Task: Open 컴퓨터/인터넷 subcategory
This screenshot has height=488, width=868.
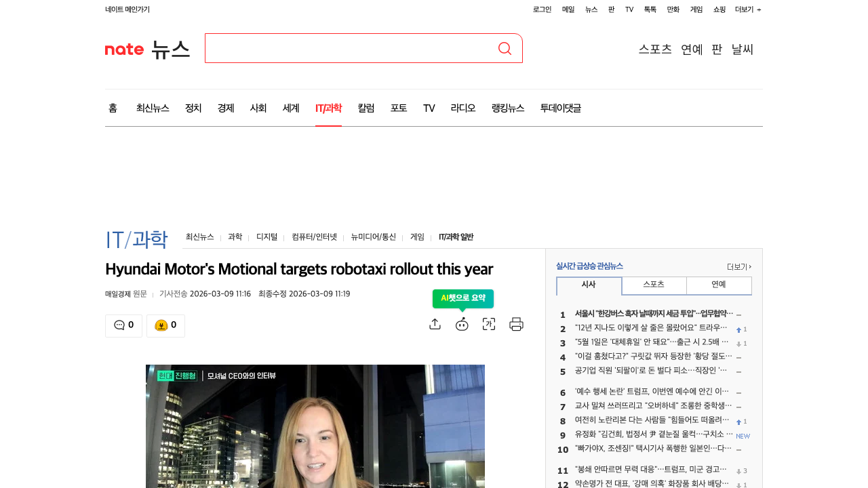Action: [314, 237]
